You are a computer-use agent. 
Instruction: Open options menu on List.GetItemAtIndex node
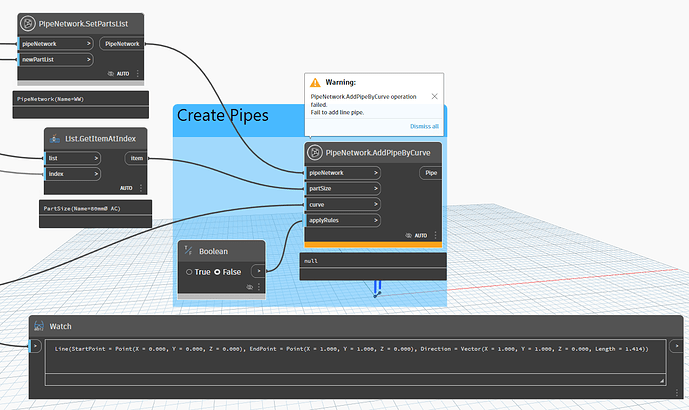coord(141,188)
